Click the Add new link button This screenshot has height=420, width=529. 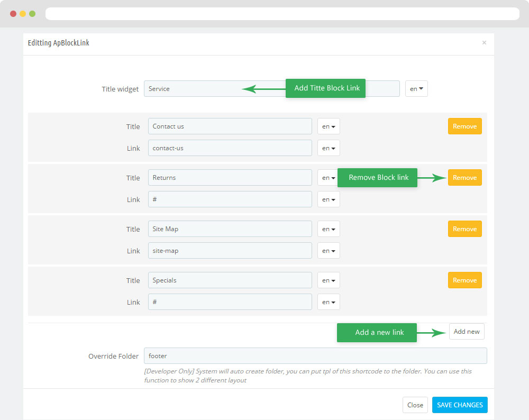click(x=466, y=332)
